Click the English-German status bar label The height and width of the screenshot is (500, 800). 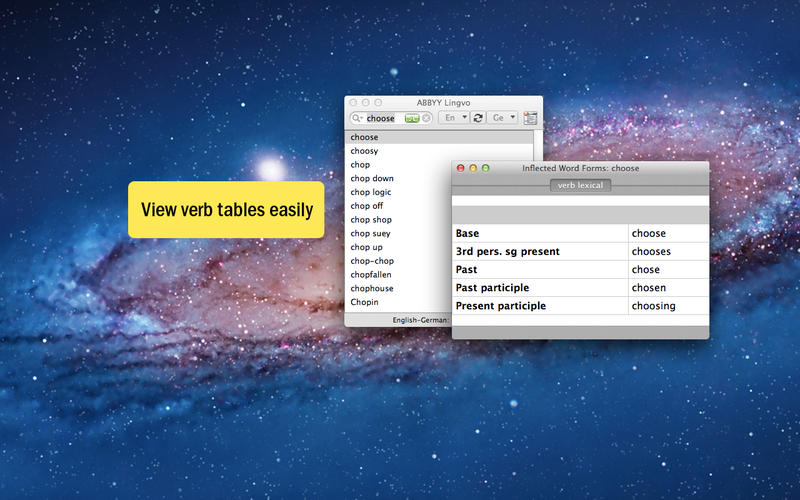tap(420, 320)
